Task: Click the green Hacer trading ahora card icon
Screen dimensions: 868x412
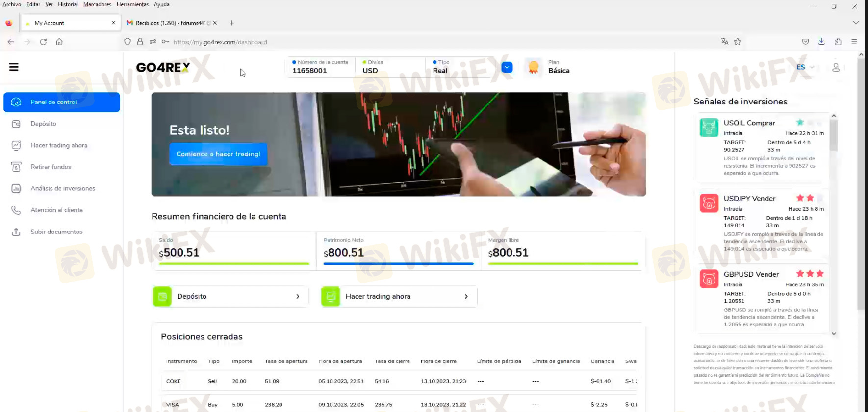Action: pyautogui.click(x=331, y=296)
